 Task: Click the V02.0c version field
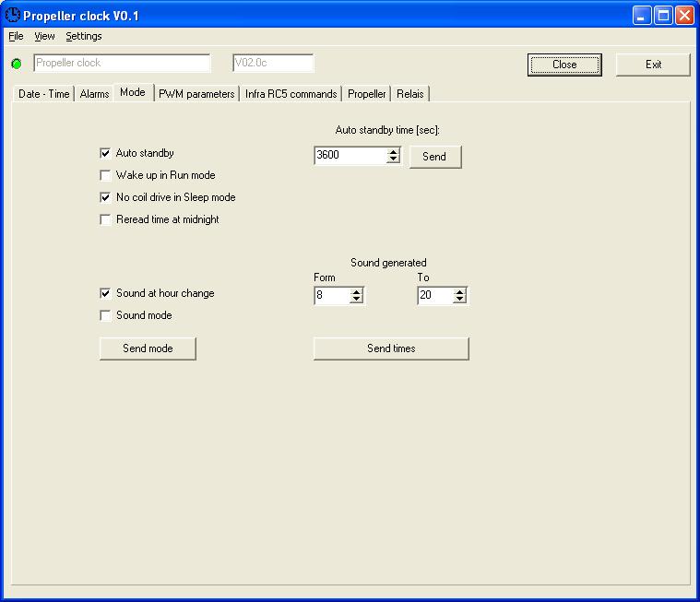click(x=273, y=63)
